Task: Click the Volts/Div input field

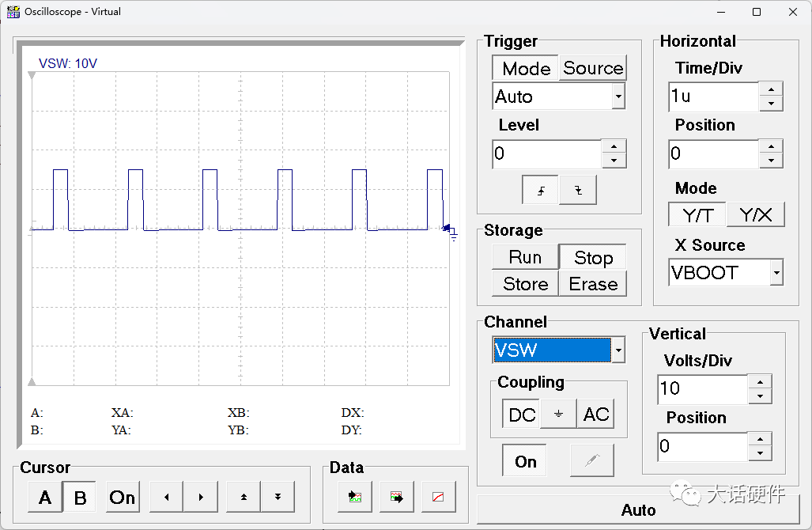Action: (703, 389)
